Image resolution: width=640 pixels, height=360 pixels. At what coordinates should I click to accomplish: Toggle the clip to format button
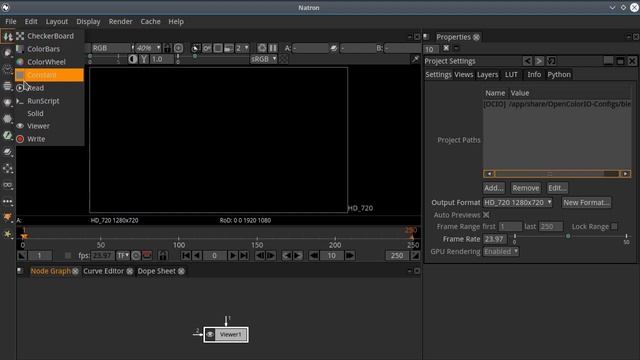196,48
